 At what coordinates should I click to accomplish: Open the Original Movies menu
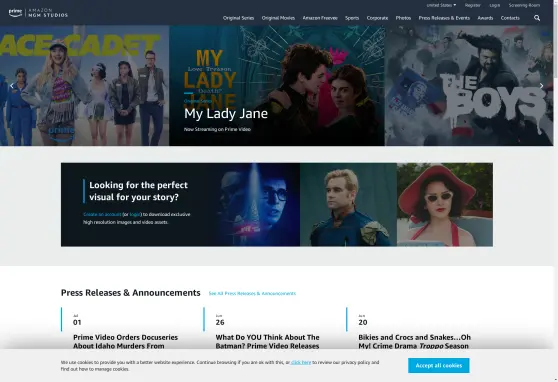(278, 18)
